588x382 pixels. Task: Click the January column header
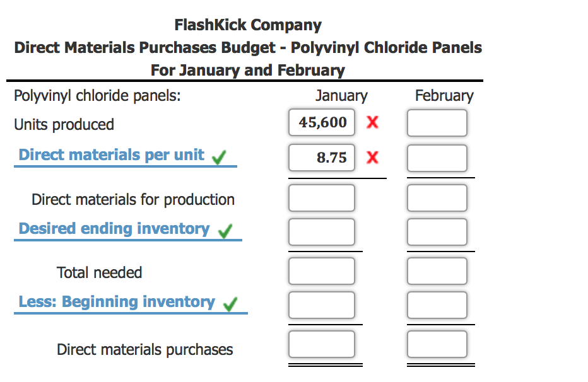tap(341, 96)
